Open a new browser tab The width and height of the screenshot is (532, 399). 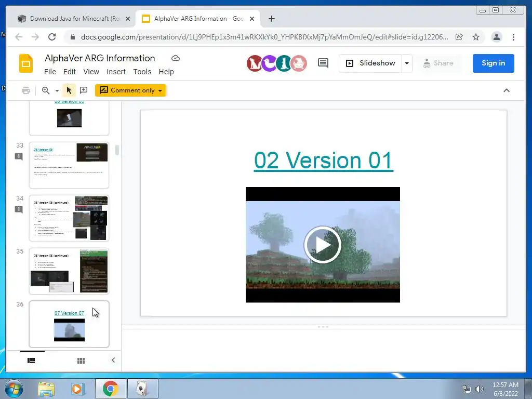pyautogui.click(x=271, y=19)
